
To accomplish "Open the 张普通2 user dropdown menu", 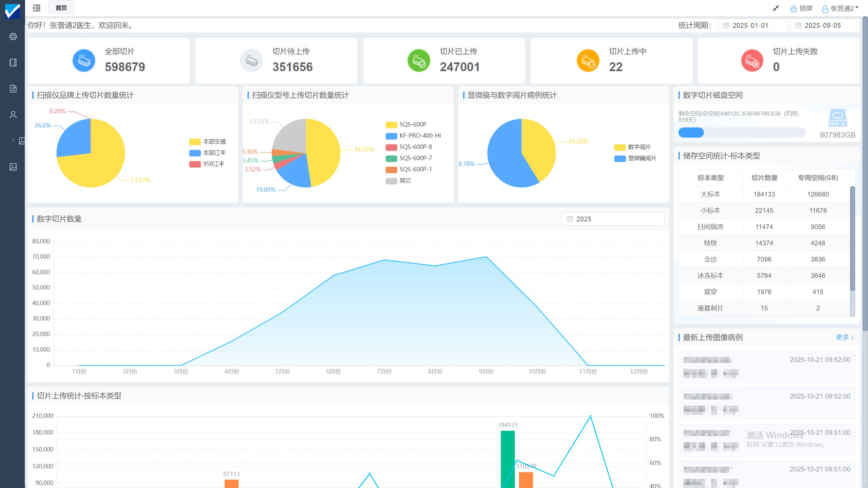I will tap(840, 8).
